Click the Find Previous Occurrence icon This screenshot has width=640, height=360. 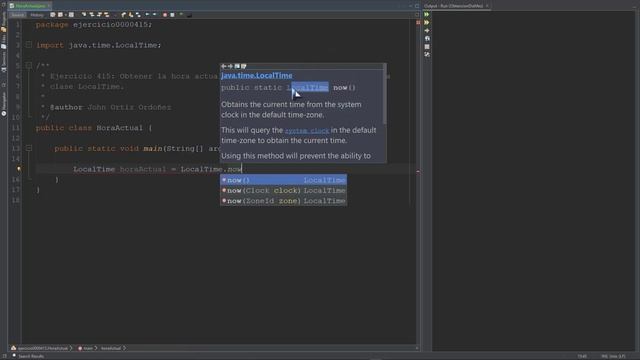click(x=92, y=15)
